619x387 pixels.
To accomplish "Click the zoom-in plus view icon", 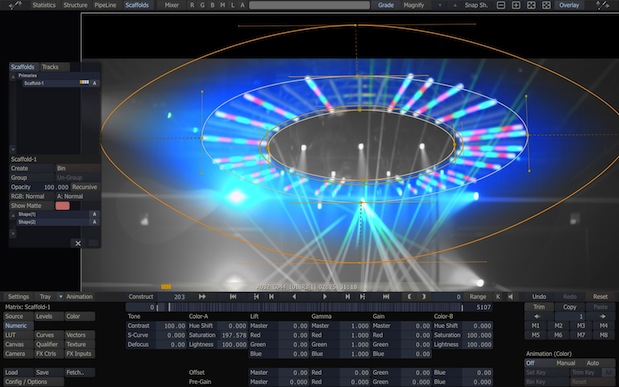I will click(516, 5).
